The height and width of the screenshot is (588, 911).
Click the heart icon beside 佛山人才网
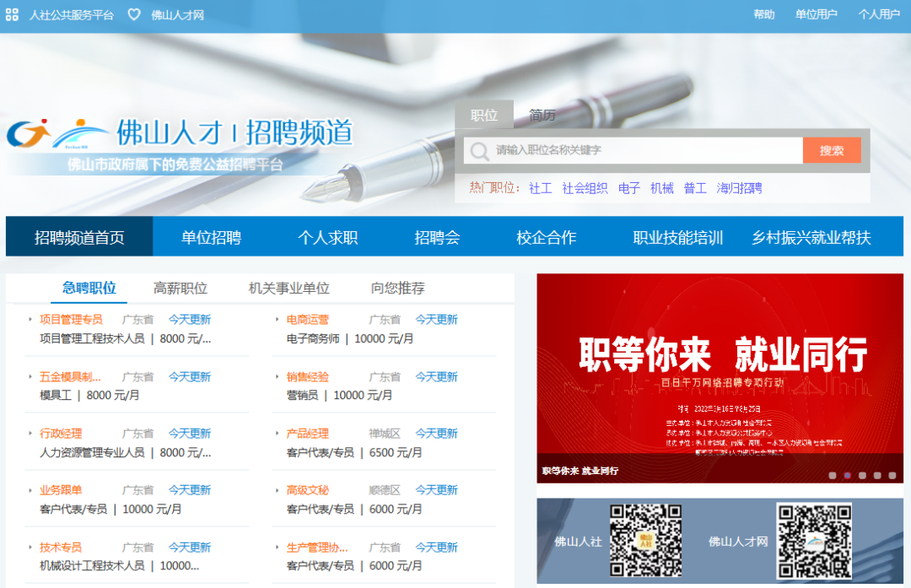coord(133,14)
